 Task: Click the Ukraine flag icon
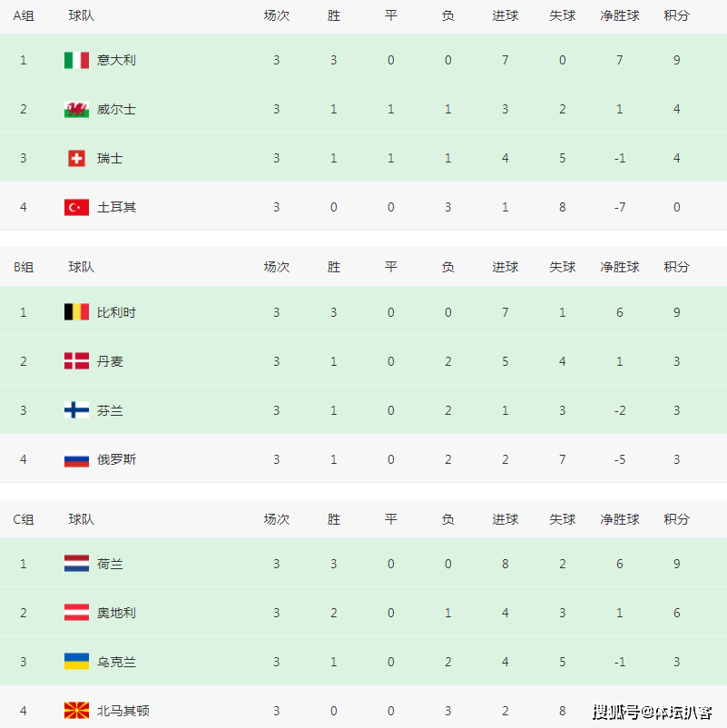point(76,662)
